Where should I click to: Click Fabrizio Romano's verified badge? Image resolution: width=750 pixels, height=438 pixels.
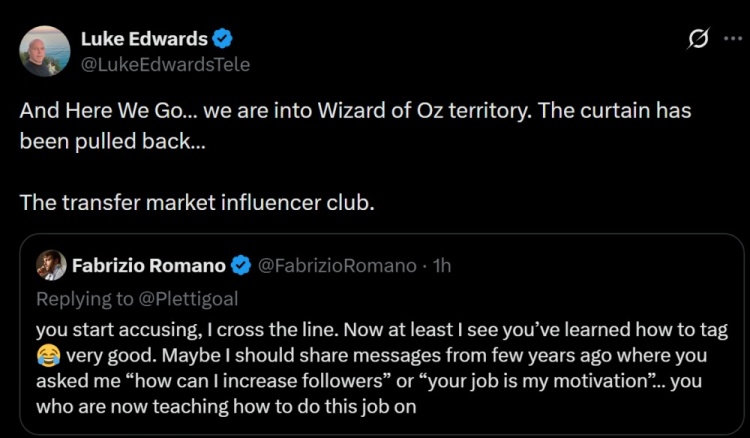pyautogui.click(x=241, y=265)
